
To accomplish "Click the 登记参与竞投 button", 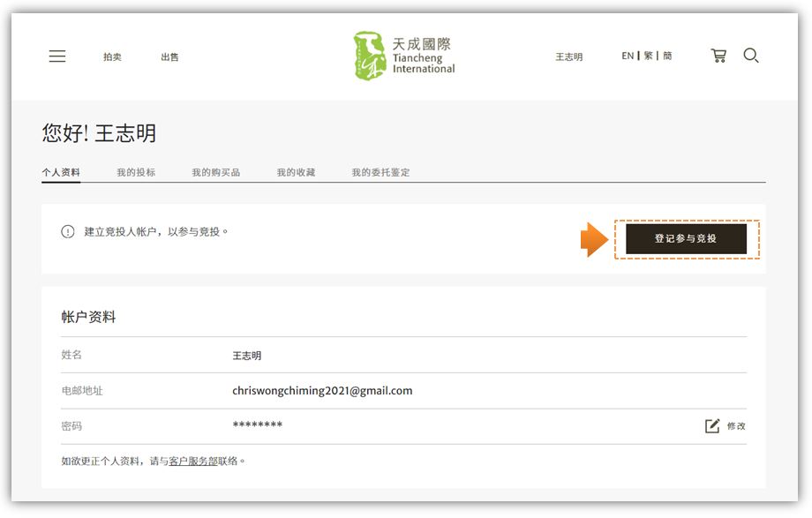I will click(686, 239).
